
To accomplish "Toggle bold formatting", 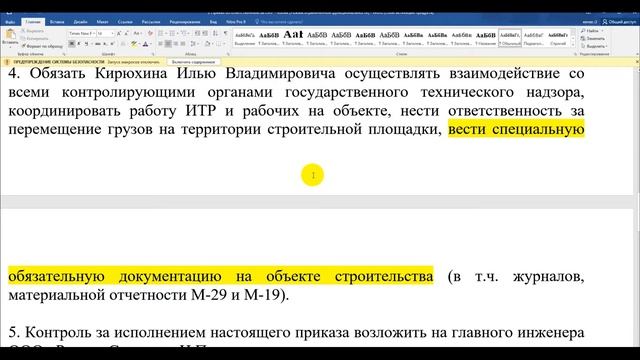I will [71, 44].
